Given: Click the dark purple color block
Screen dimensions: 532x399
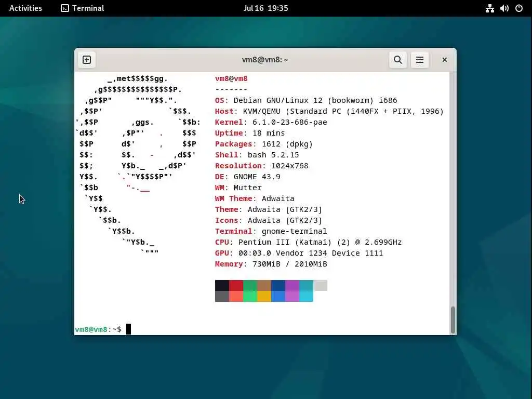Looking at the screenshot, I should pos(292,285).
